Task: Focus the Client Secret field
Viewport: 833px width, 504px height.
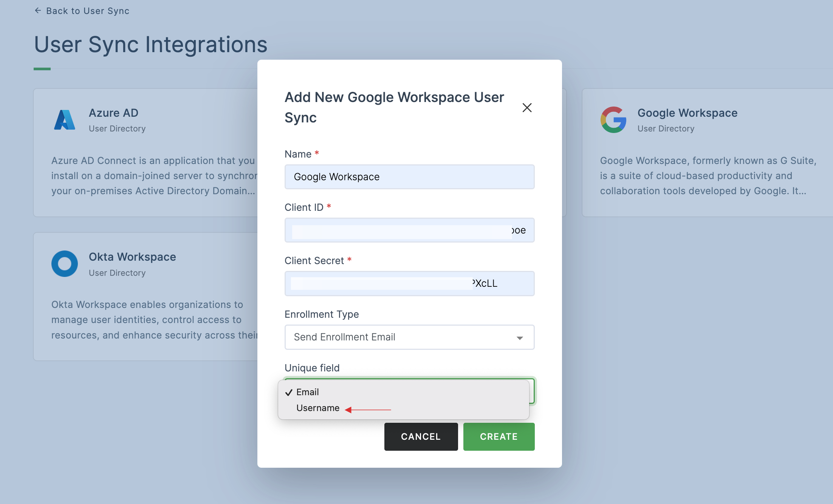Action: (409, 283)
